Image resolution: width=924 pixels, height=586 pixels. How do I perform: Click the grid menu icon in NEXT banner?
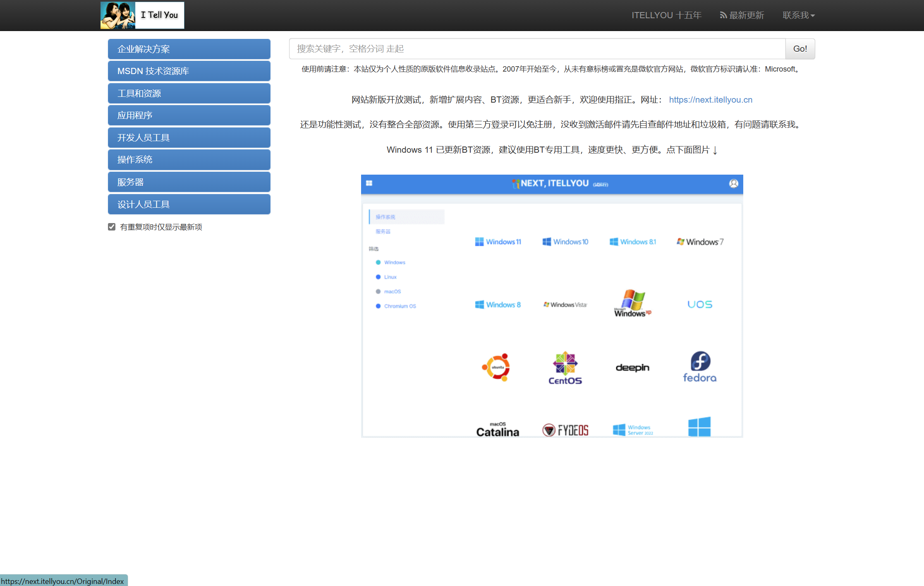[369, 183]
